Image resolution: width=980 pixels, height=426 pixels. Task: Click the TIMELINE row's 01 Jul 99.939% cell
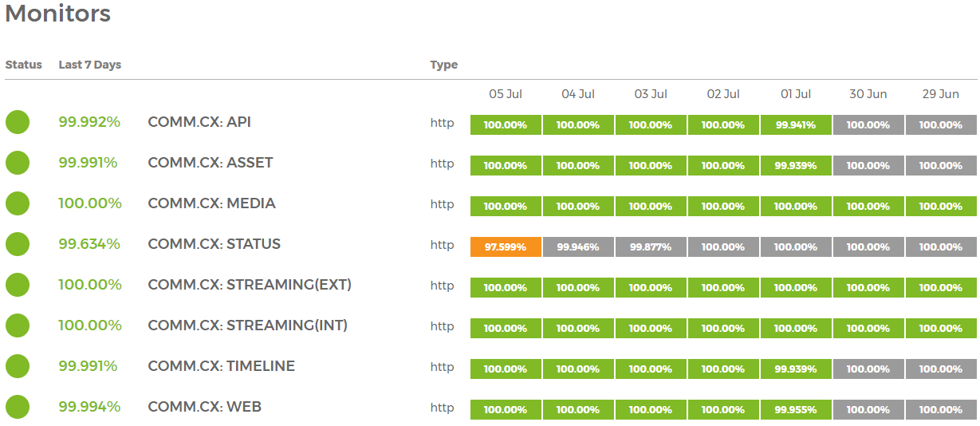click(x=796, y=369)
